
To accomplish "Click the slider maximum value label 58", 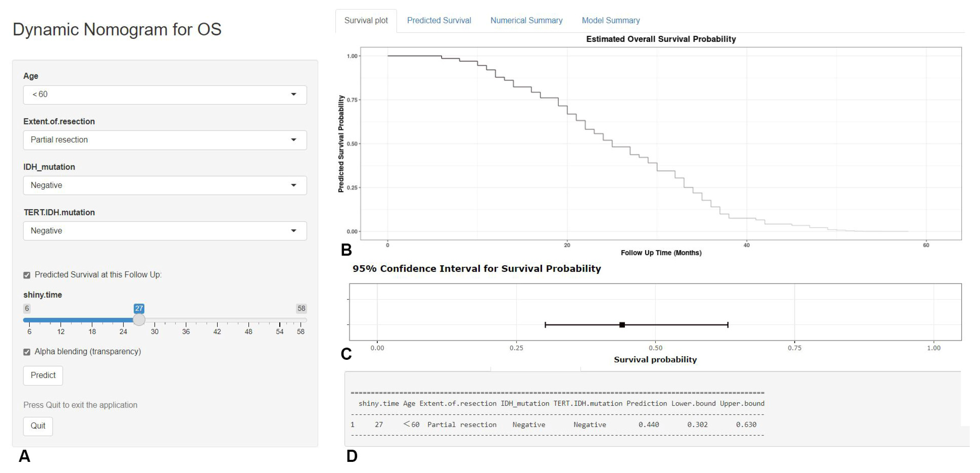I will click(301, 309).
